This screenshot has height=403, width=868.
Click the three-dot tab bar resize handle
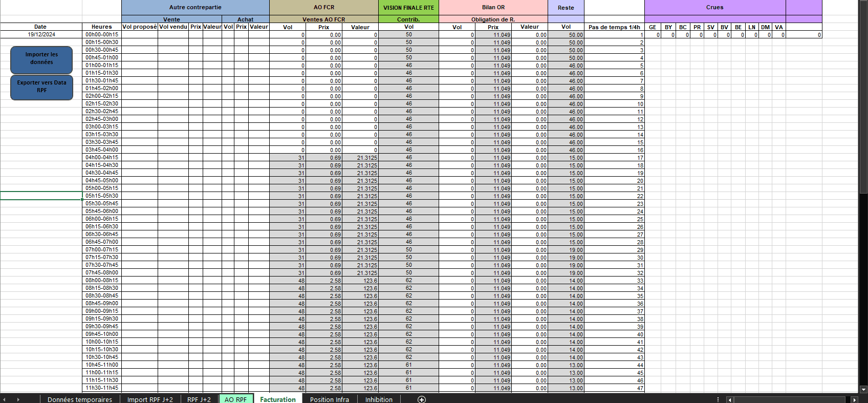tap(718, 399)
